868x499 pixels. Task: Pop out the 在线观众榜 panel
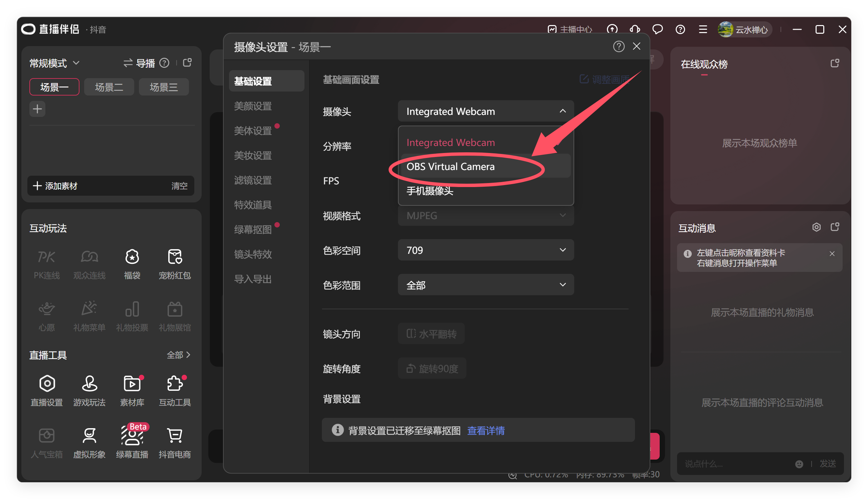pos(835,63)
